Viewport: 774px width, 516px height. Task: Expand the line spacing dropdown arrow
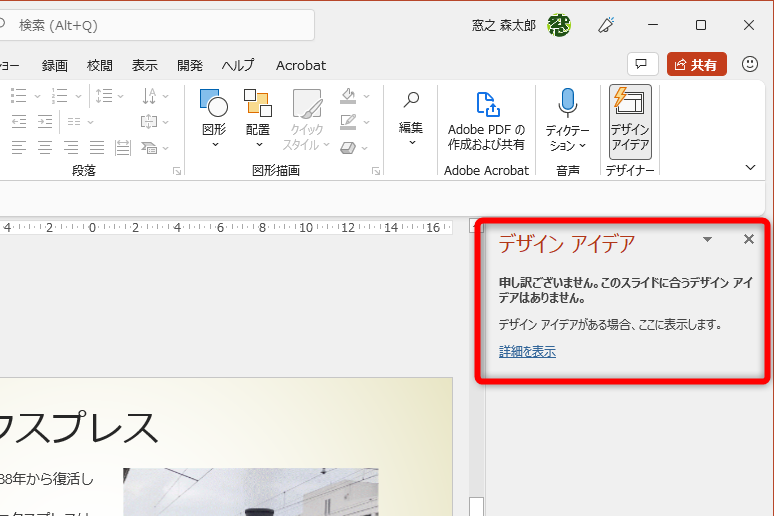point(120,96)
